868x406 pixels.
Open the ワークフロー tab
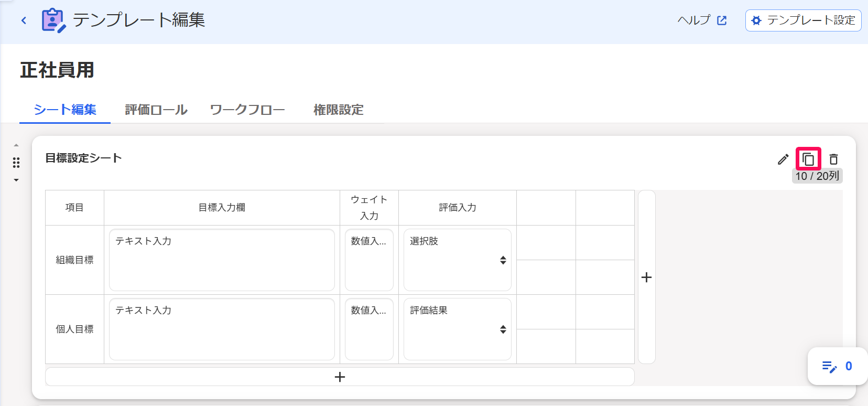(247, 110)
